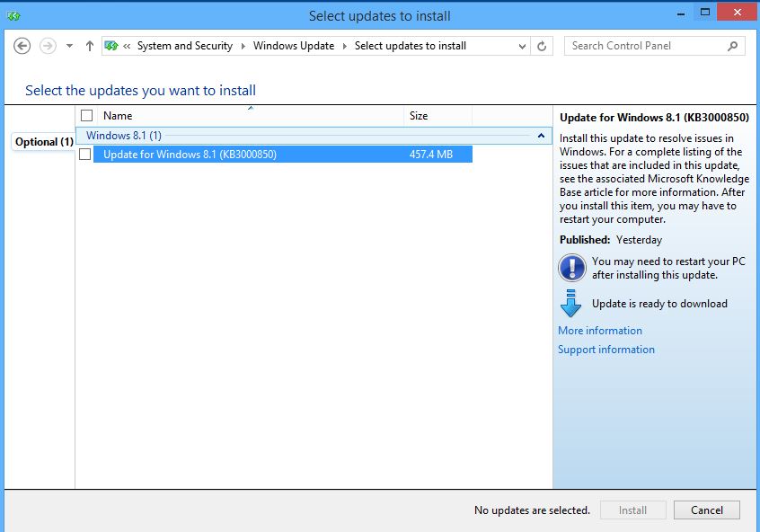Screen dimensions: 760x532
Task: Click the back navigation arrow
Action: [x=22, y=46]
